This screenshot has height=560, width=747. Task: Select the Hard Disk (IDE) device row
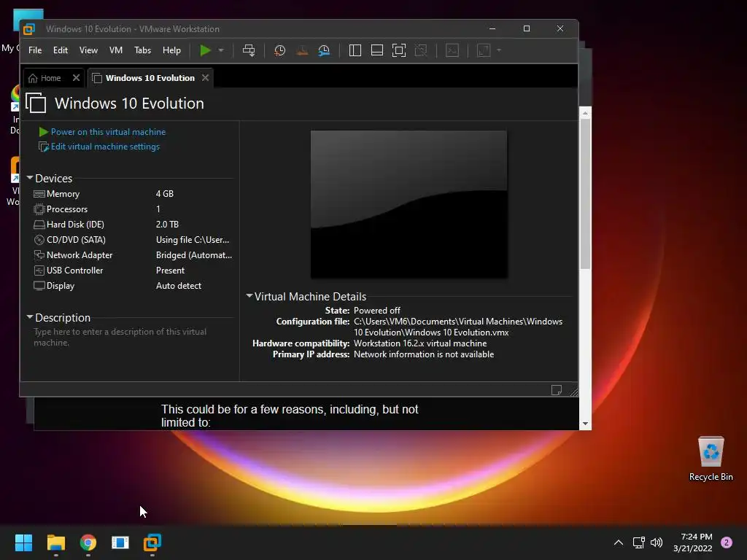(133, 225)
